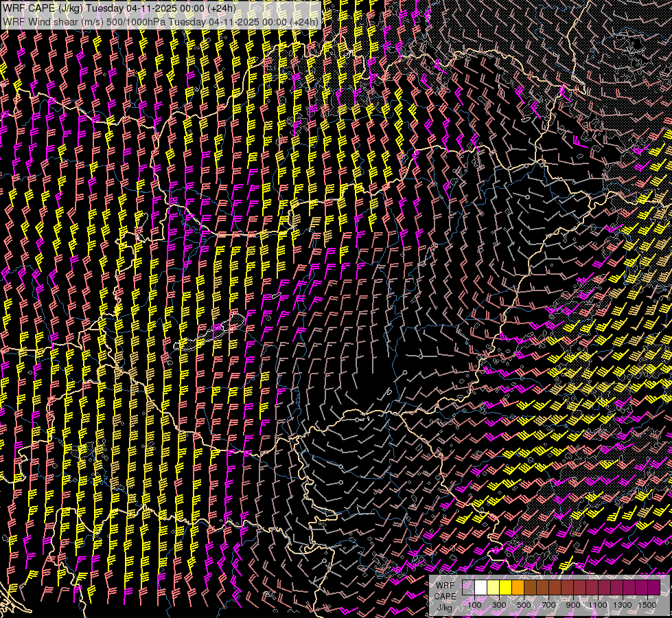672x618 pixels.
Task: Select the white swatch in CAPE legend
Action: (x=481, y=588)
